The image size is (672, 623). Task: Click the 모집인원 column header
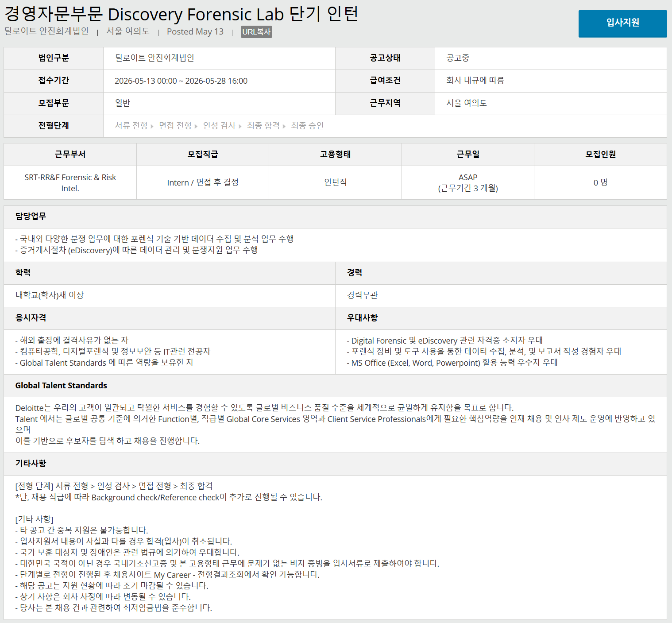tap(600, 155)
